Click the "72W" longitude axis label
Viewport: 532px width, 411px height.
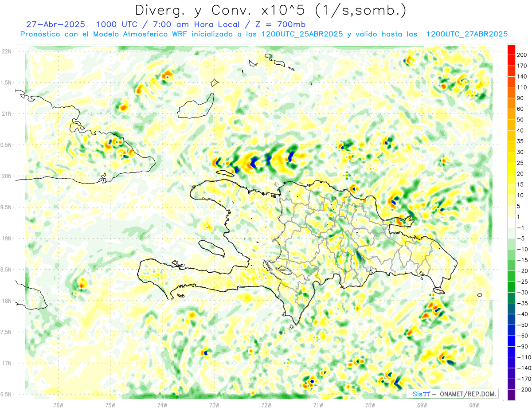(x=266, y=405)
